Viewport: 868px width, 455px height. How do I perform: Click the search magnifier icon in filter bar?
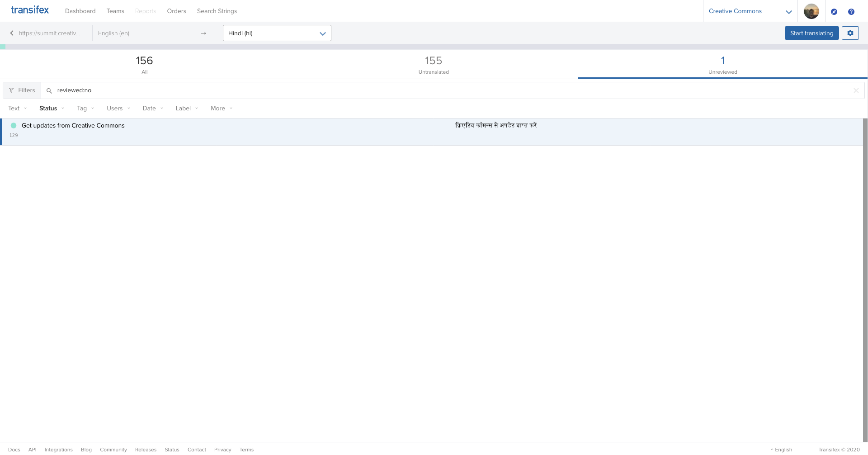coord(49,90)
